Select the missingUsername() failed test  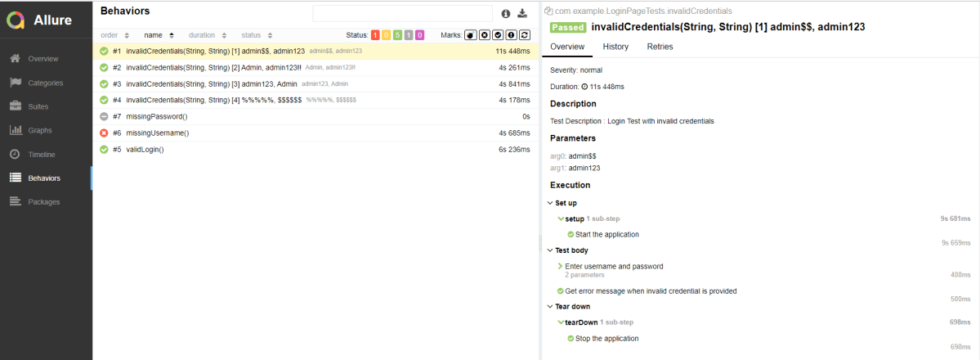pyautogui.click(x=158, y=133)
